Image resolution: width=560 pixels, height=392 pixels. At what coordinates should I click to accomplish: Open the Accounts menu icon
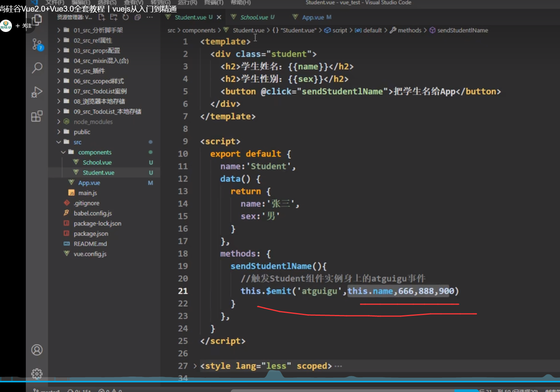tap(37, 350)
